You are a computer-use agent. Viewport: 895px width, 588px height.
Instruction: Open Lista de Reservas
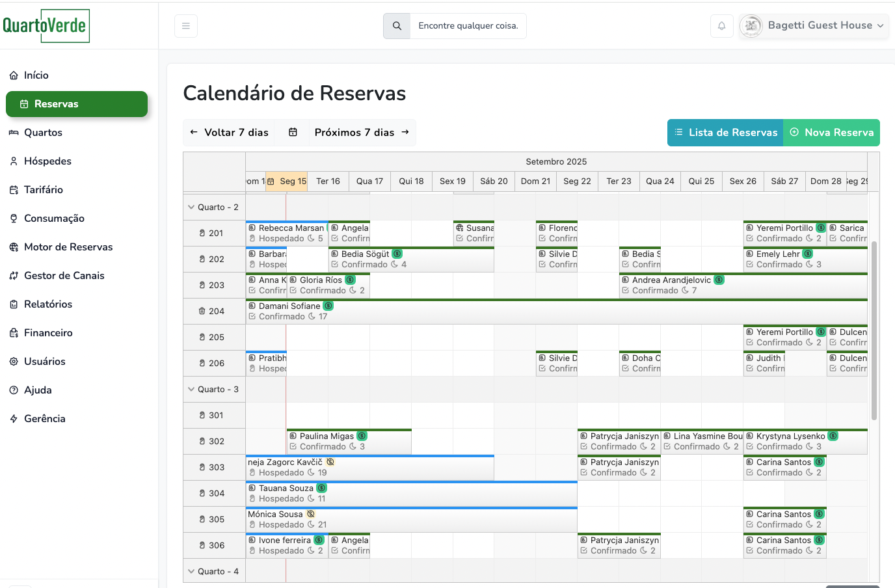point(725,133)
